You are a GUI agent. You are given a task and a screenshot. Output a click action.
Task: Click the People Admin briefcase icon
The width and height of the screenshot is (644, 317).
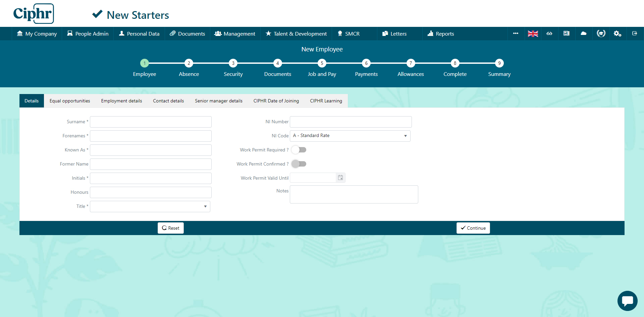pyautogui.click(x=70, y=34)
